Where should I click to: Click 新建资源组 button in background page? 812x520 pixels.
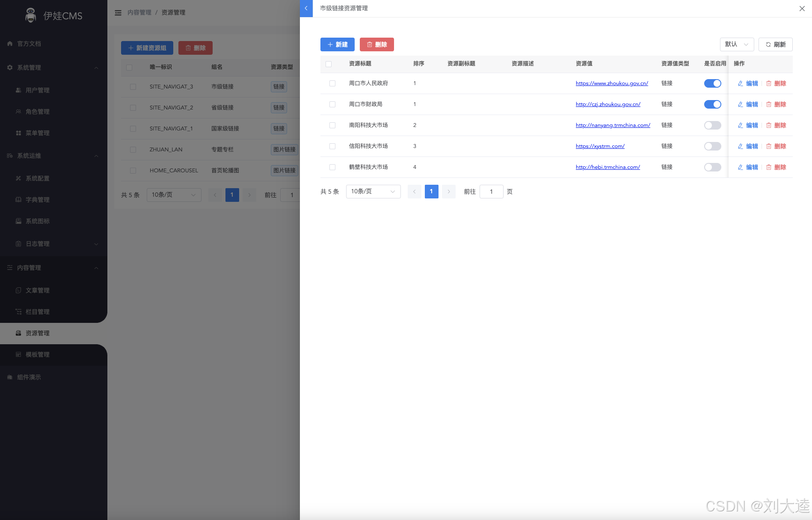point(147,48)
